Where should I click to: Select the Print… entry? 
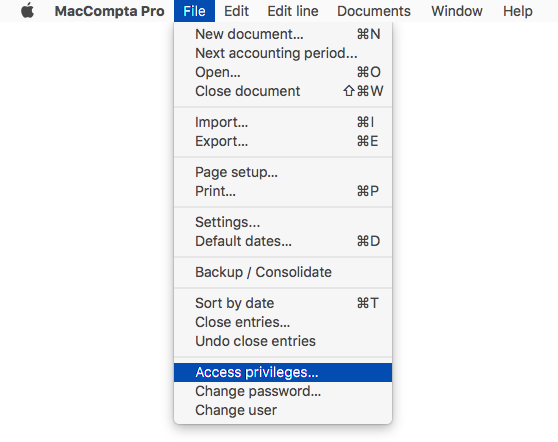[283, 191]
